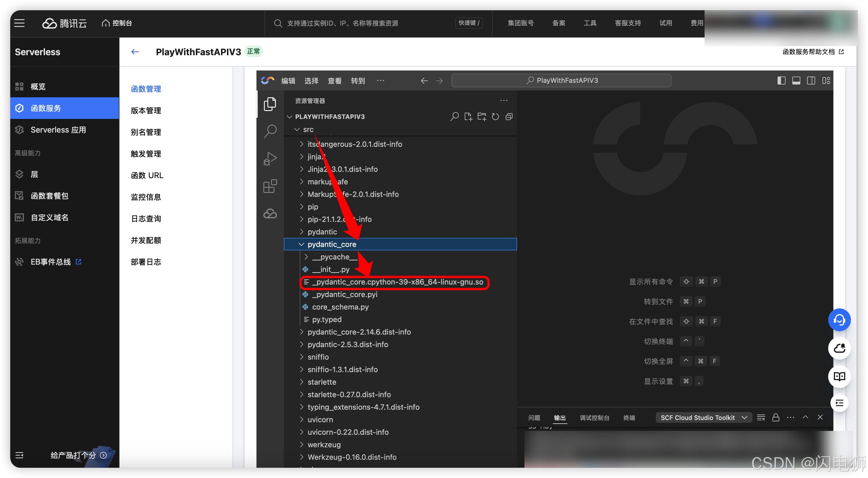Open the cloud deploy icon in the activity bar
868x478 pixels.
pyautogui.click(x=270, y=214)
